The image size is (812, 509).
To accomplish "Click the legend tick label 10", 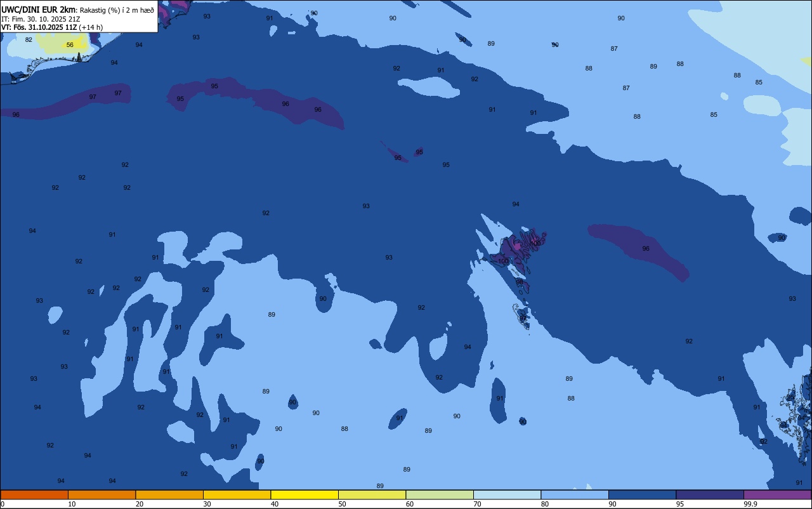I will coord(72,504).
